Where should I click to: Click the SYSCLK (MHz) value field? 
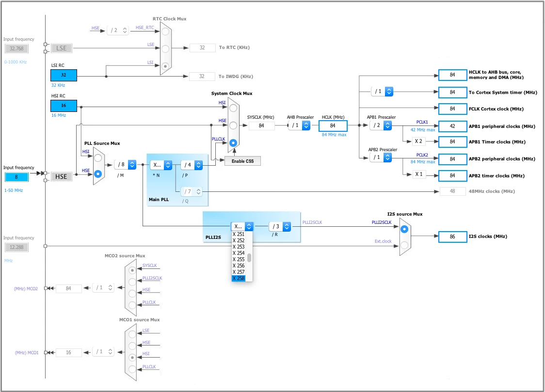point(261,125)
